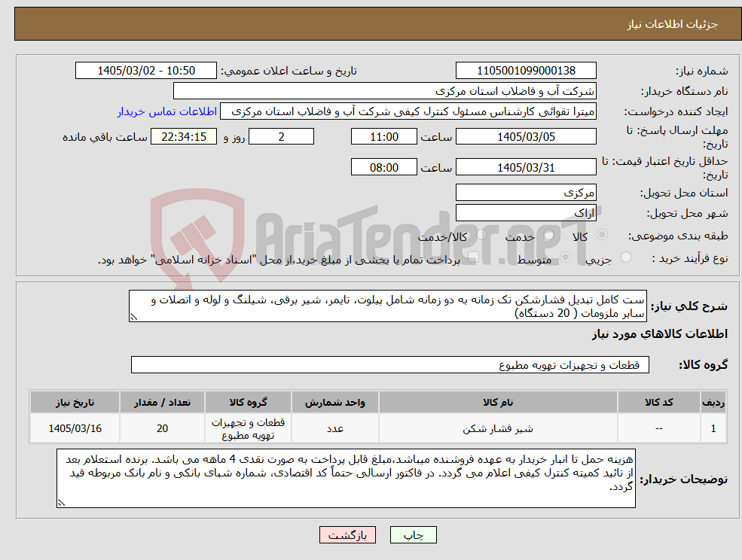Viewport: 742px width, 560px height.
Task: Select the کالا radio button
Action: tap(603, 235)
